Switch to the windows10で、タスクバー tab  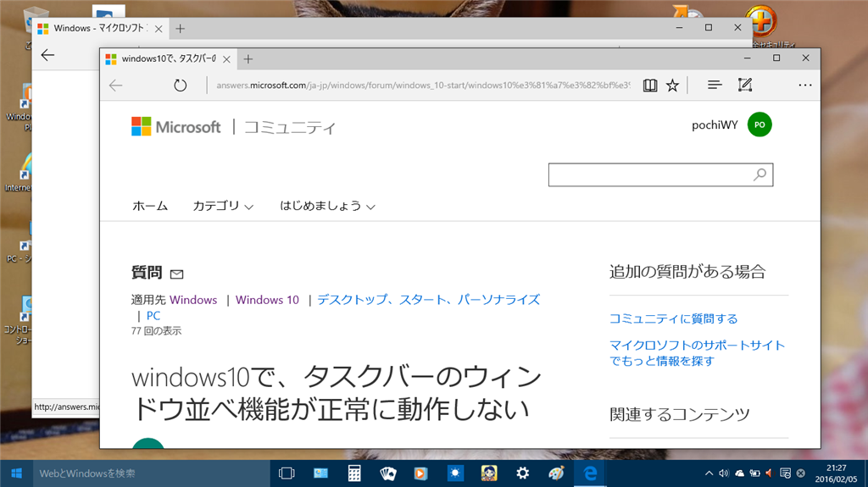(169, 59)
